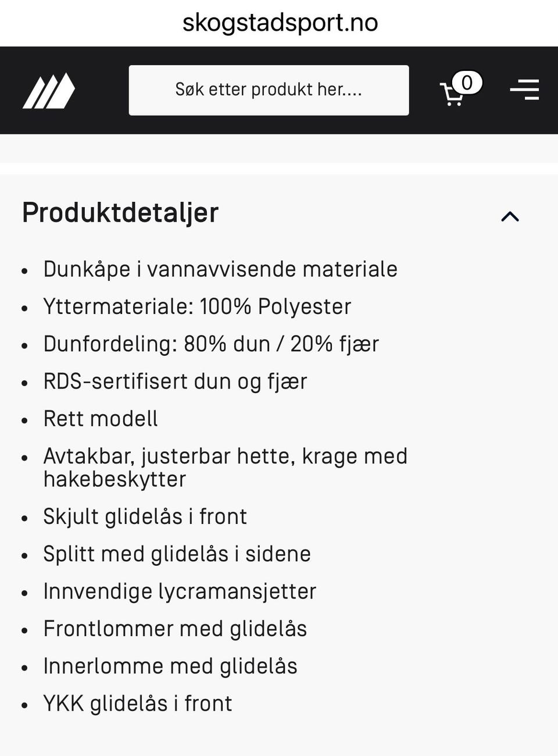Open the Skogstad logo home link
This screenshot has height=756, width=558.
click(x=49, y=91)
